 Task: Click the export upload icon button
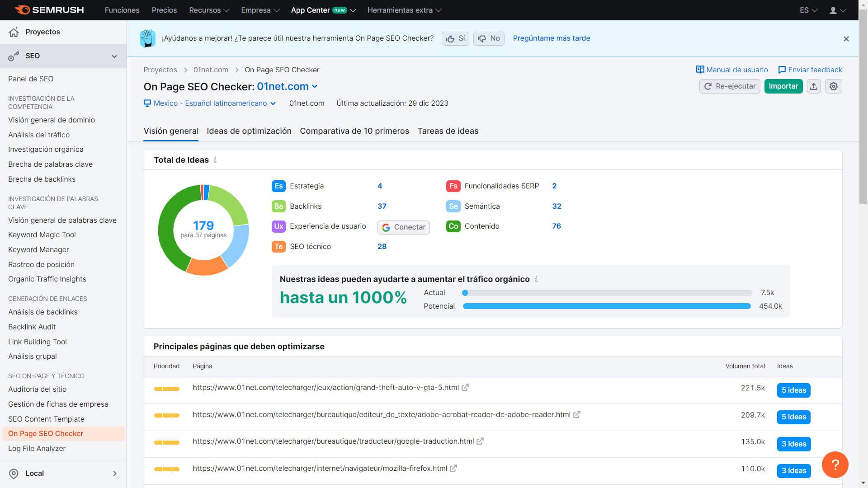coord(814,86)
